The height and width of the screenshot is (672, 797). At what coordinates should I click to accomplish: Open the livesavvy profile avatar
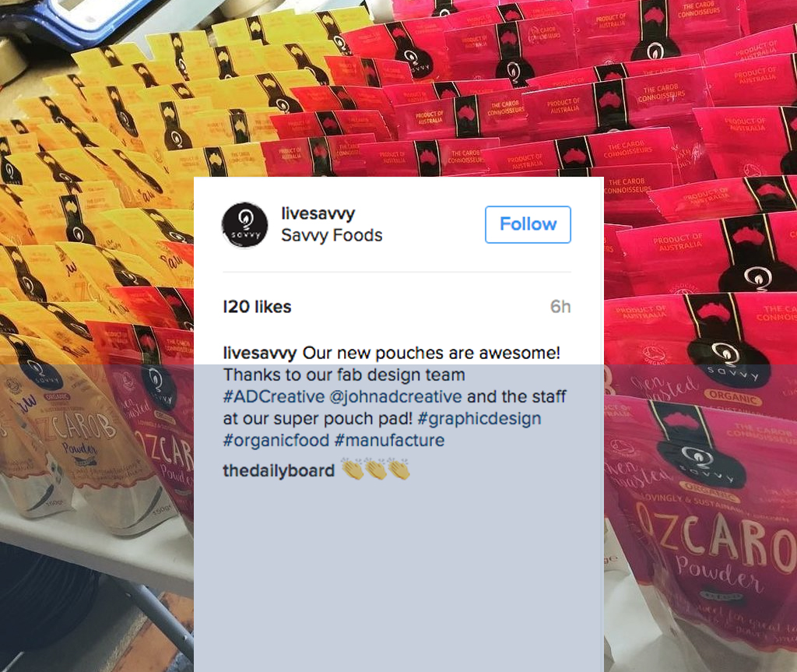pyautogui.click(x=244, y=225)
